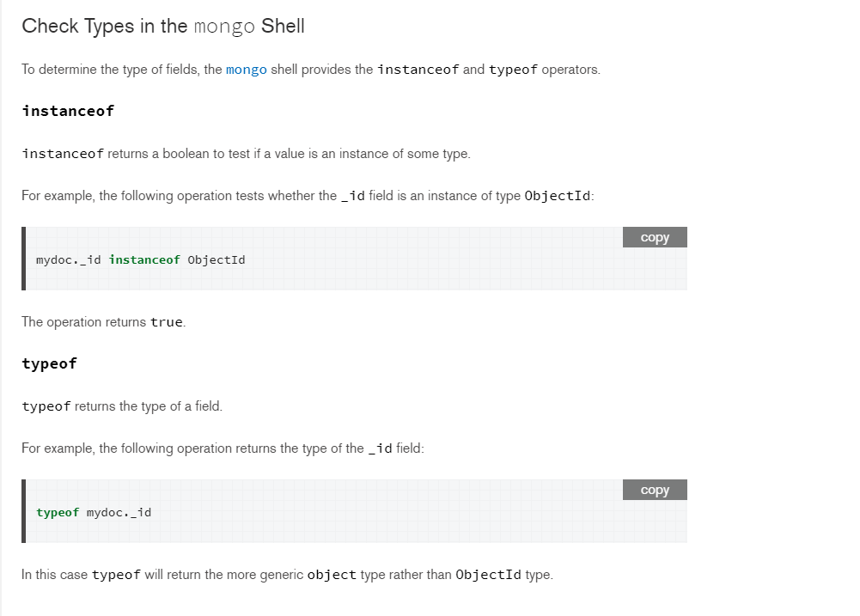Click the inline ObjectId code reference

pos(558,195)
